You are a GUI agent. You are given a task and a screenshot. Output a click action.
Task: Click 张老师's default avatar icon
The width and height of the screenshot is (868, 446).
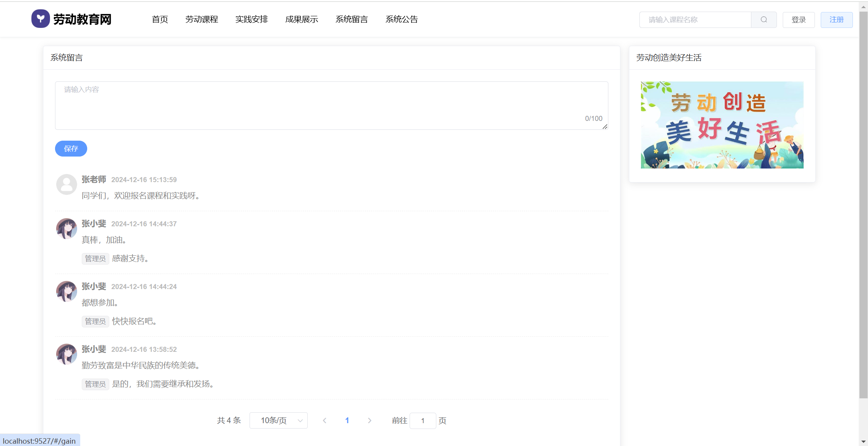tap(67, 184)
